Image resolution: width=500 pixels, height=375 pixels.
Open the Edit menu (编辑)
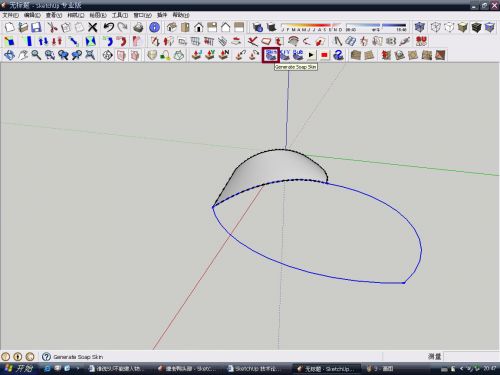point(32,15)
